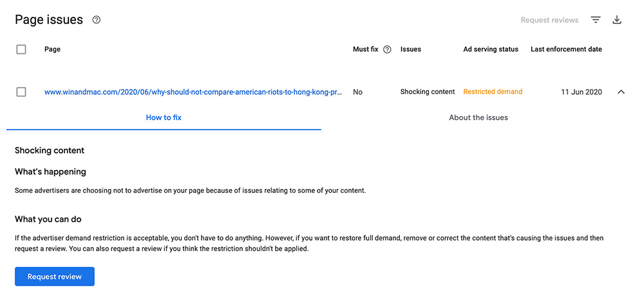This screenshot has height=298, width=644.
Task: Switch to the About the issues tab
Action: point(478,117)
